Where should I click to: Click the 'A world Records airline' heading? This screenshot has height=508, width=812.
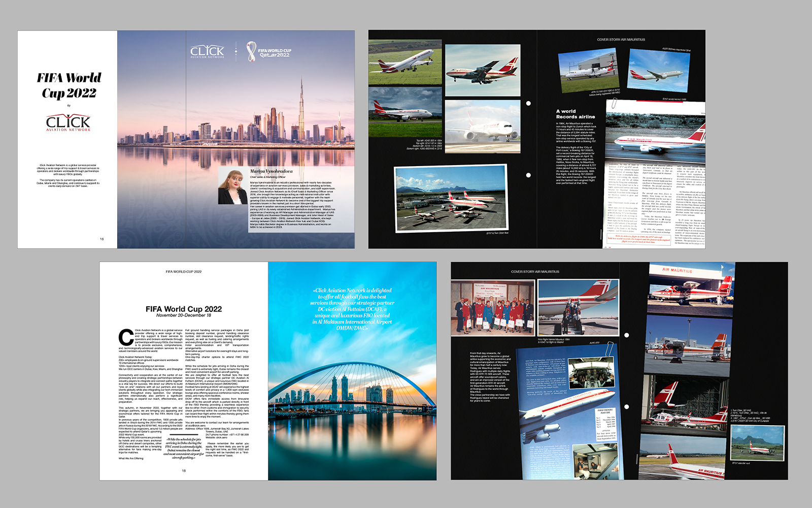coord(576,114)
